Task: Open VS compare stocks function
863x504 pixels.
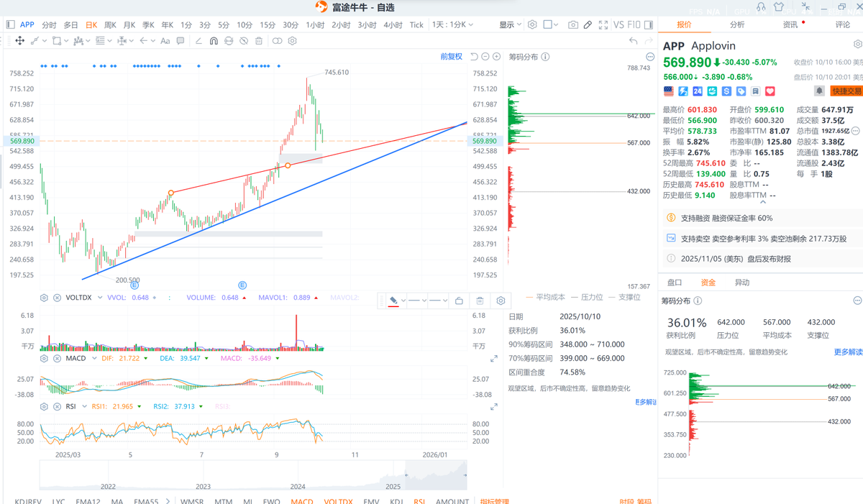Action: pos(618,24)
